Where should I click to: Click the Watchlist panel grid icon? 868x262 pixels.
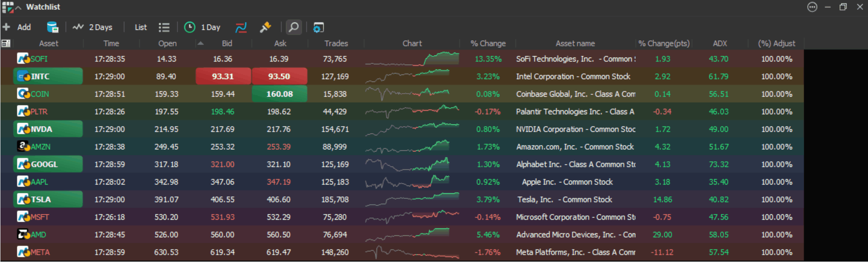coord(7,7)
